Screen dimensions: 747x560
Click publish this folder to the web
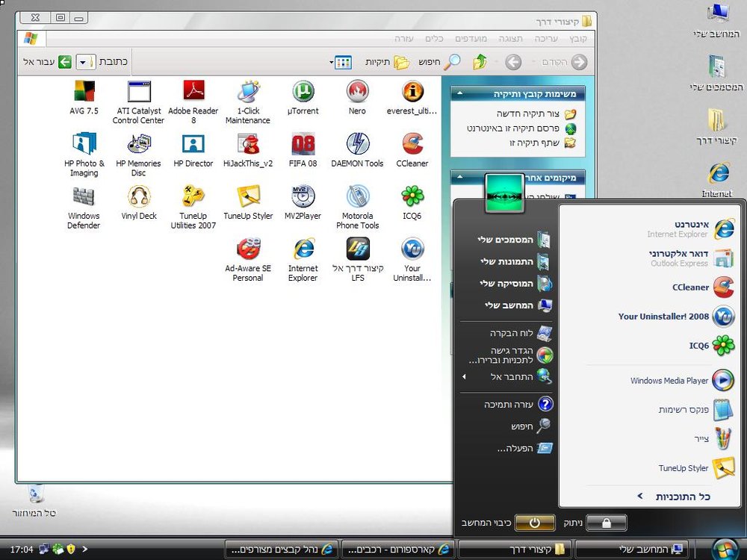pos(521,128)
